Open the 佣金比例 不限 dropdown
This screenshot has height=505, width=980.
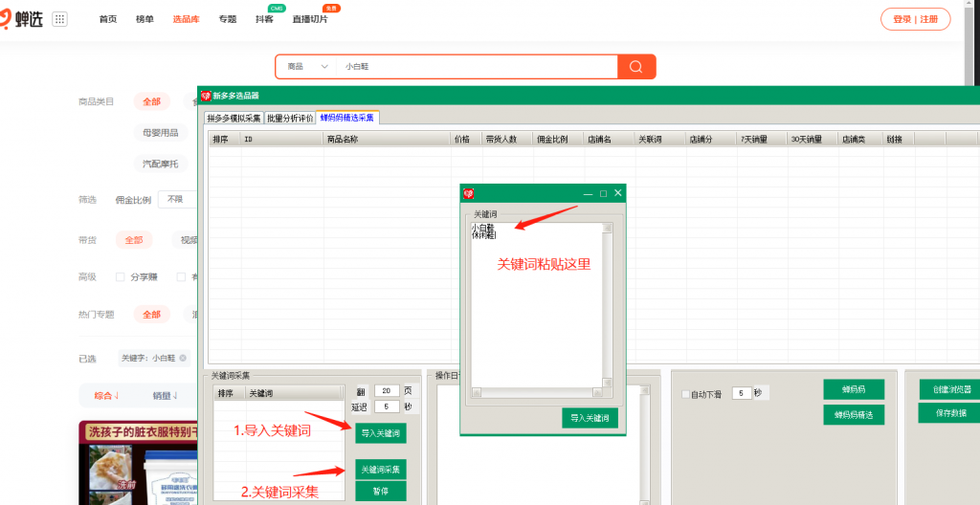click(x=177, y=199)
